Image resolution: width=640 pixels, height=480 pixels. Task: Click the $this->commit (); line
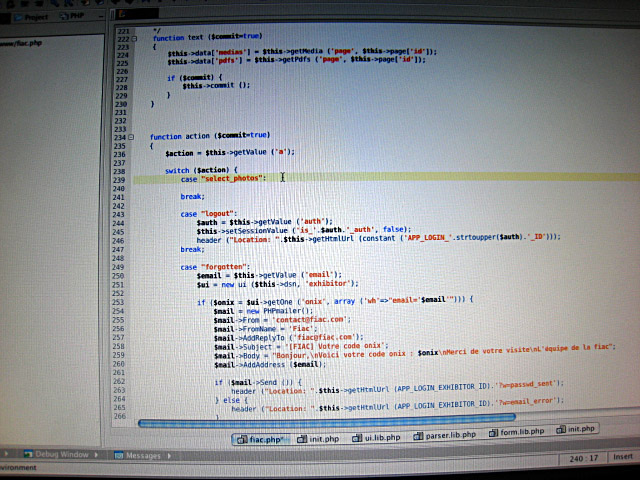point(216,86)
